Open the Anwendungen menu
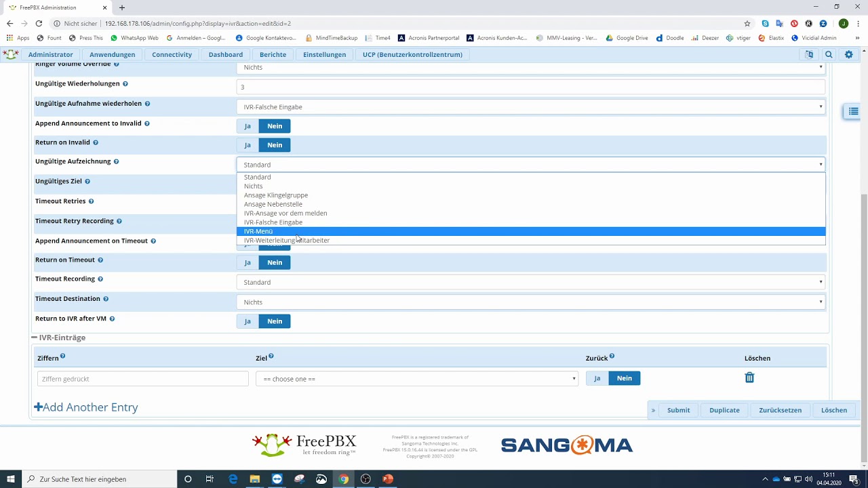Image resolution: width=868 pixels, height=488 pixels. coord(113,54)
